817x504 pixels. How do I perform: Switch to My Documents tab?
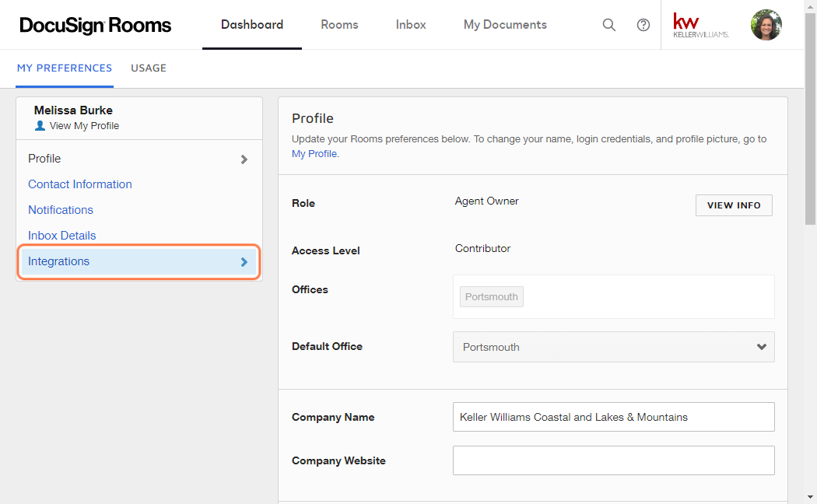pyautogui.click(x=505, y=24)
